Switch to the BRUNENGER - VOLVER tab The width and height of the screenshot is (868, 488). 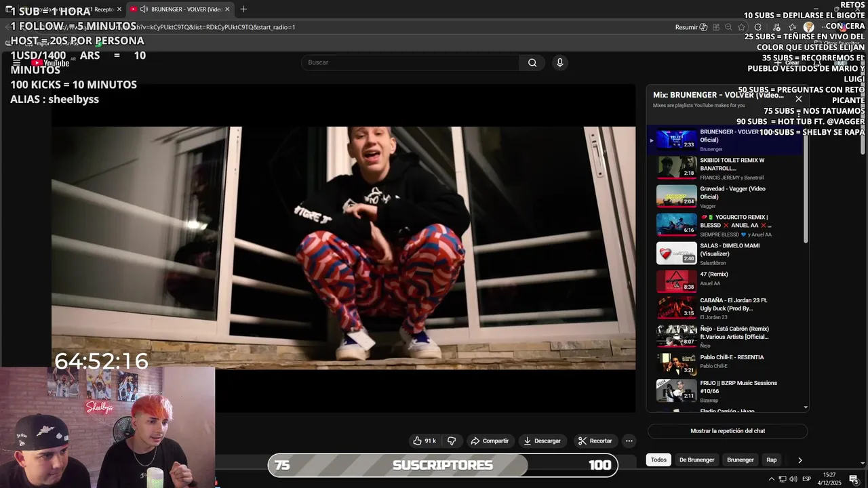click(x=180, y=9)
